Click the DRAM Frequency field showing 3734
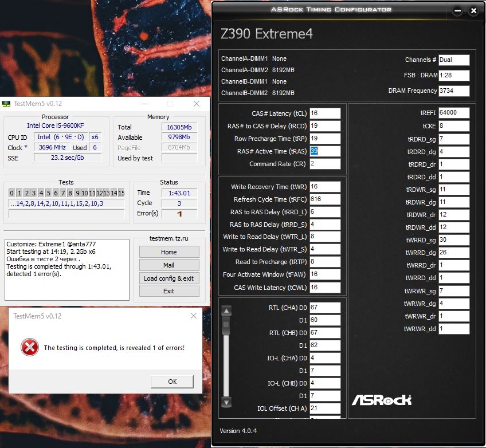 [454, 91]
